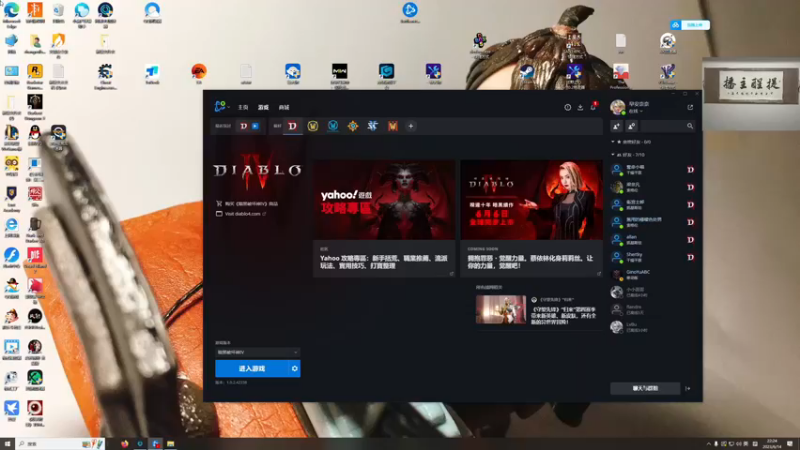Image resolution: width=800 pixels, height=450 pixels.
Task: Open the game version dropdown
Action: pyautogui.click(x=258, y=352)
